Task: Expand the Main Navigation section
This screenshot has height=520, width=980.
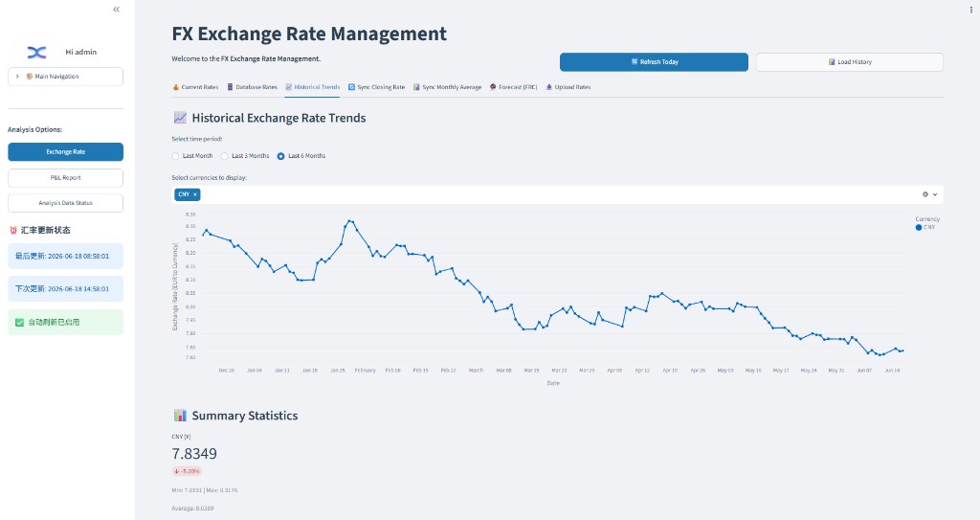Action: pos(66,77)
